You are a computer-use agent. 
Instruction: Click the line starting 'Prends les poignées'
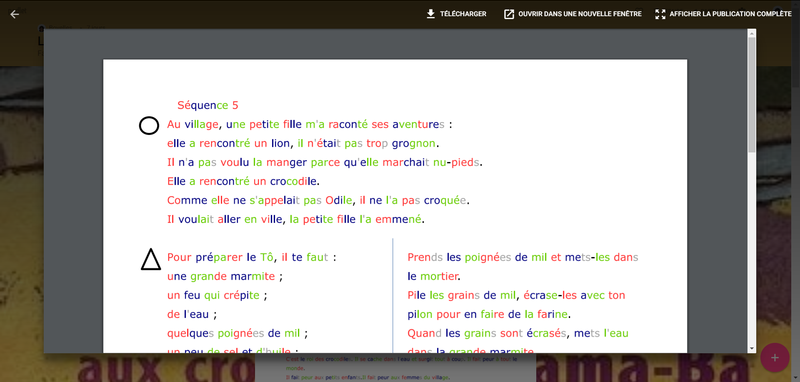[x=523, y=258]
